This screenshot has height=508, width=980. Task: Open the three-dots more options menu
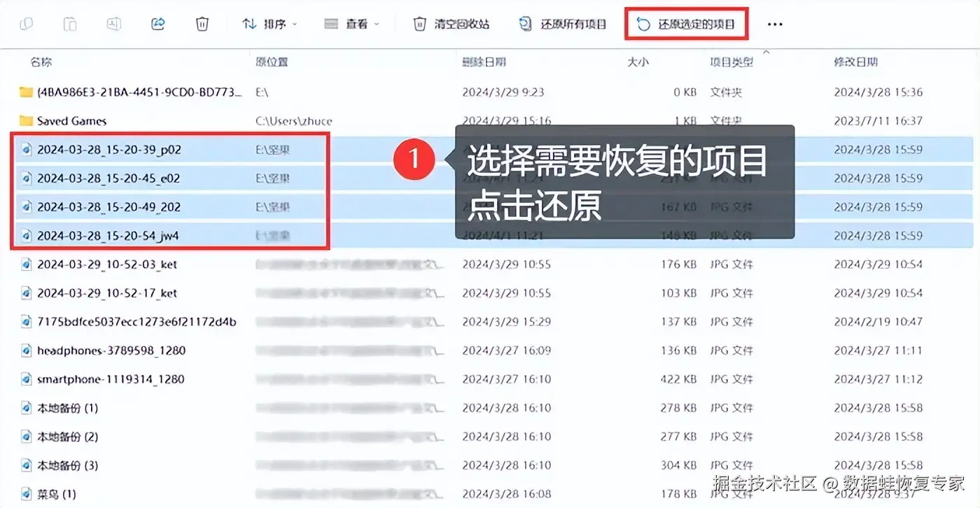click(774, 24)
